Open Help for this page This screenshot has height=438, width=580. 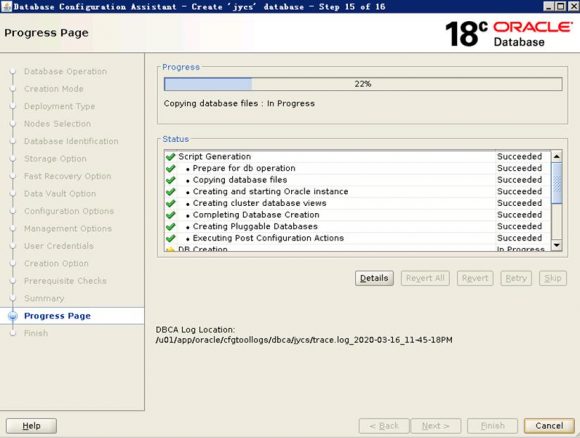[31, 426]
